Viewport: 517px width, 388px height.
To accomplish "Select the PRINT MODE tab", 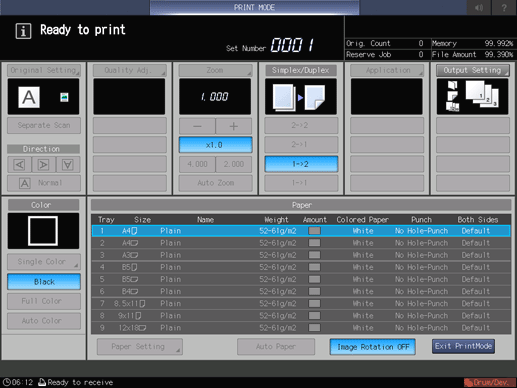I will click(x=254, y=7).
